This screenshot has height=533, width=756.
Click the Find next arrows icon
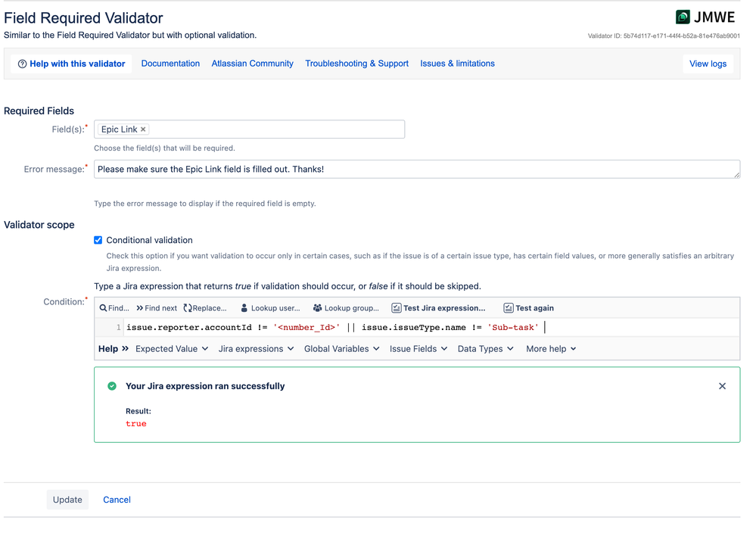tap(140, 307)
